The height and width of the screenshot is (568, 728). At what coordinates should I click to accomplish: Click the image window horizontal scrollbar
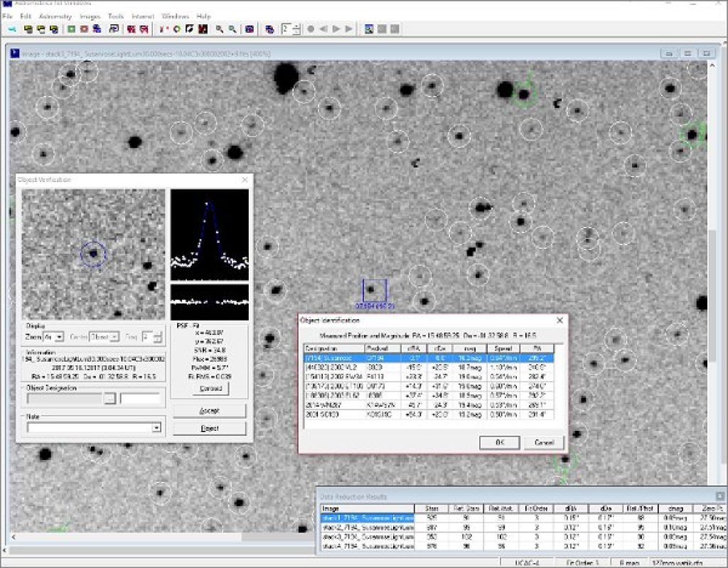(x=163, y=537)
